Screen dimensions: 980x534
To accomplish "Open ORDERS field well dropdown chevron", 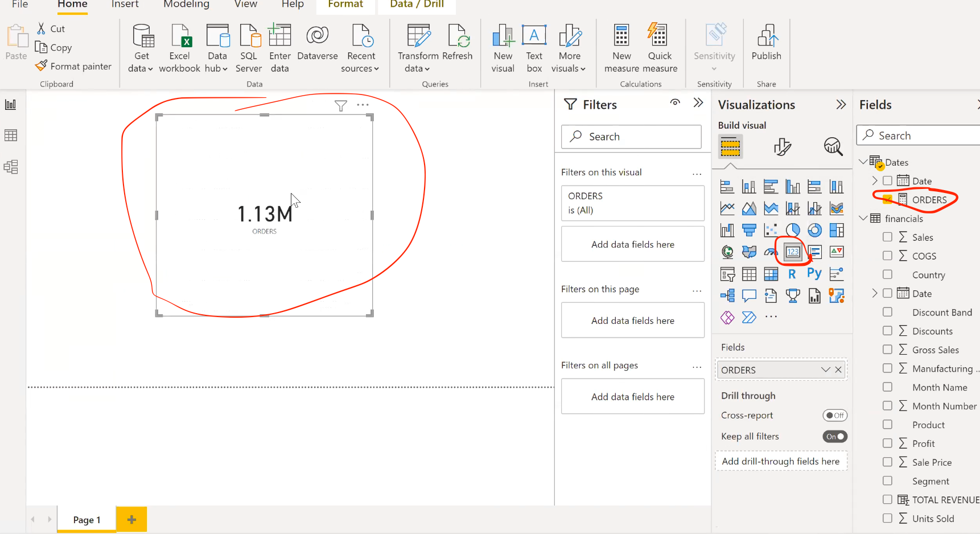I will point(825,370).
